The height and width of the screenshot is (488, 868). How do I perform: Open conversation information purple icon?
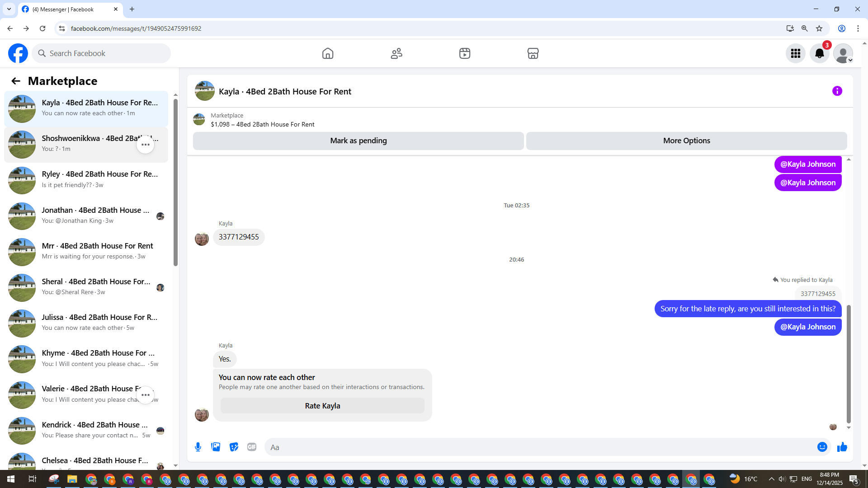coord(837,91)
